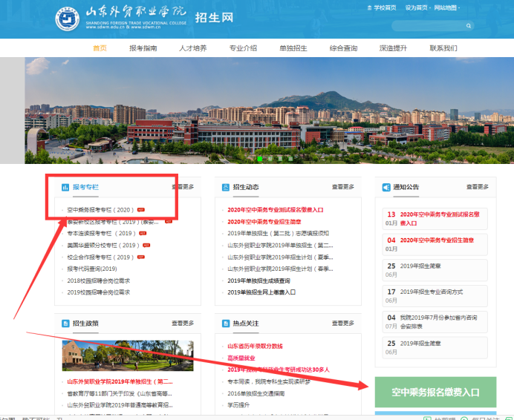Screen dimensions: 514x420
Task: Click the 招生动态 section icon
Action: point(226,187)
